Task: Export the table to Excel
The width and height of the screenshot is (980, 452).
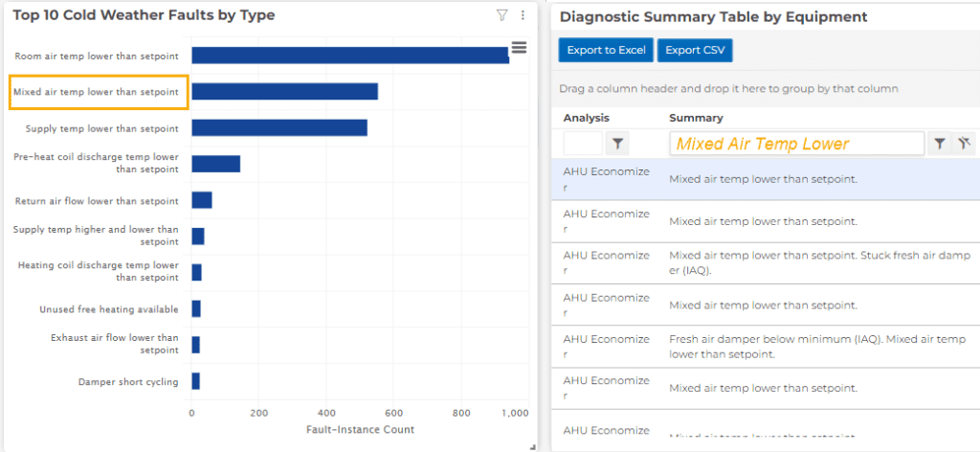Action: (606, 50)
